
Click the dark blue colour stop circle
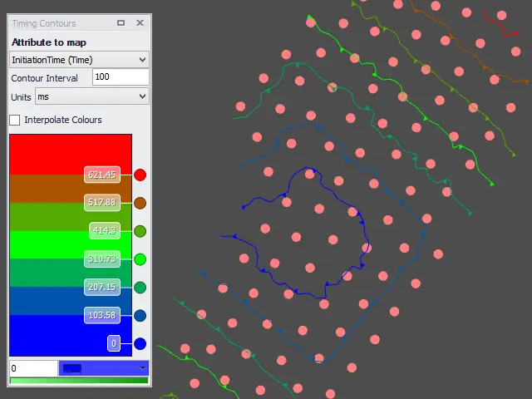click(140, 316)
